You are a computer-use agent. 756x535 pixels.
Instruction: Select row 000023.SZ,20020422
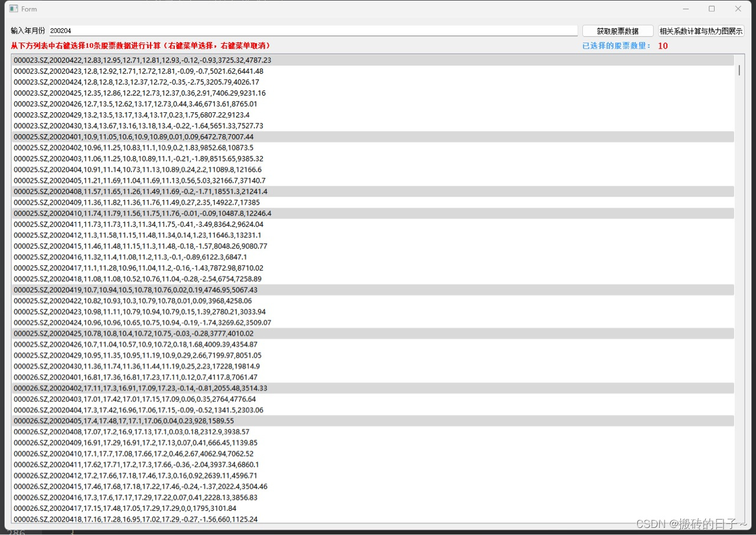click(x=373, y=60)
